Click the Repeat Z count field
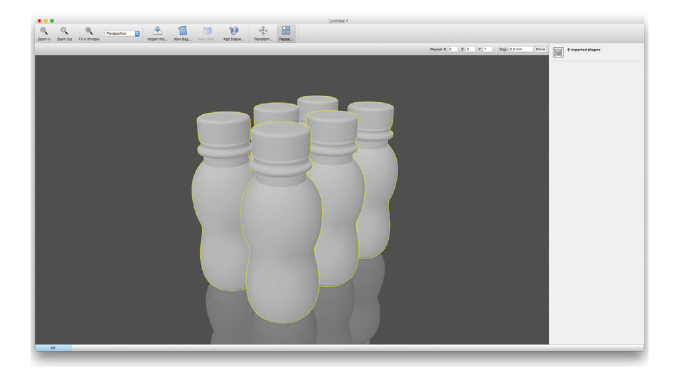 tap(470, 49)
